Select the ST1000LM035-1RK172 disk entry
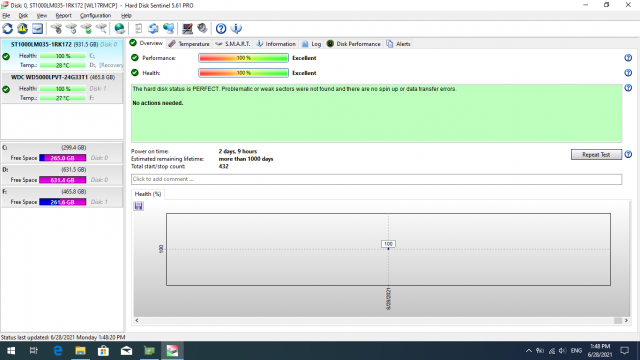Viewport: 640px width, 360px height. coord(62,55)
